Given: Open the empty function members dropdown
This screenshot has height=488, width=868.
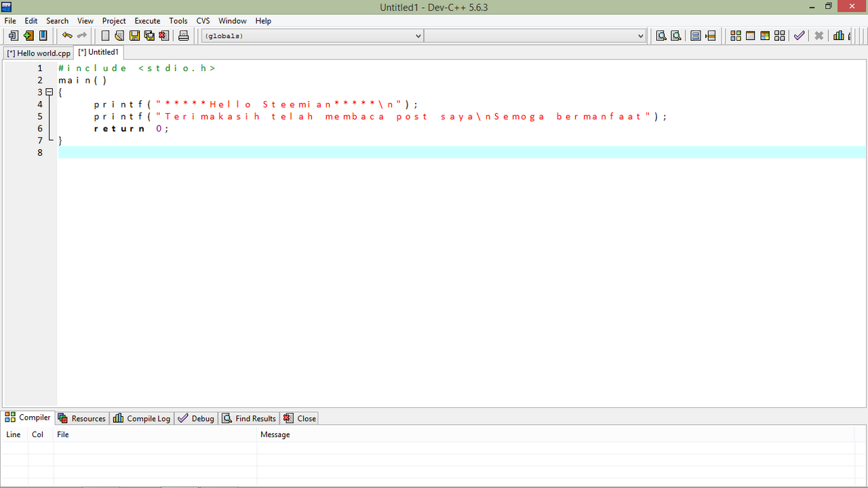Looking at the screenshot, I should (x=535, y=36).
